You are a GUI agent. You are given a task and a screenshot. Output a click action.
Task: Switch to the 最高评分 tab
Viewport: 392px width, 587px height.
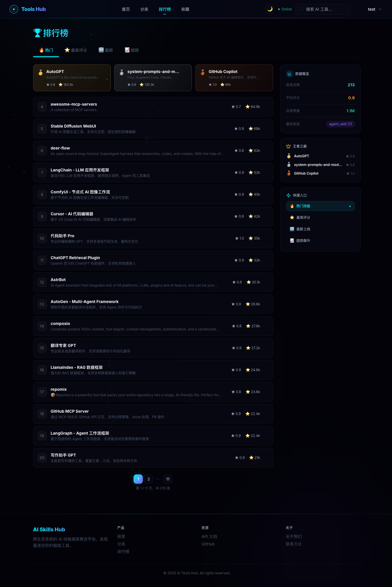click(x=76, y=50)
